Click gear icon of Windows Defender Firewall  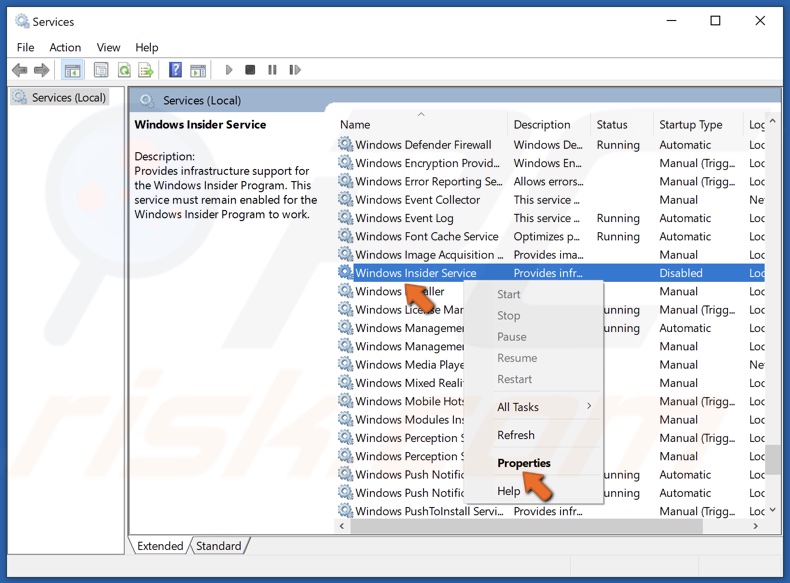[x=345, y=145]
